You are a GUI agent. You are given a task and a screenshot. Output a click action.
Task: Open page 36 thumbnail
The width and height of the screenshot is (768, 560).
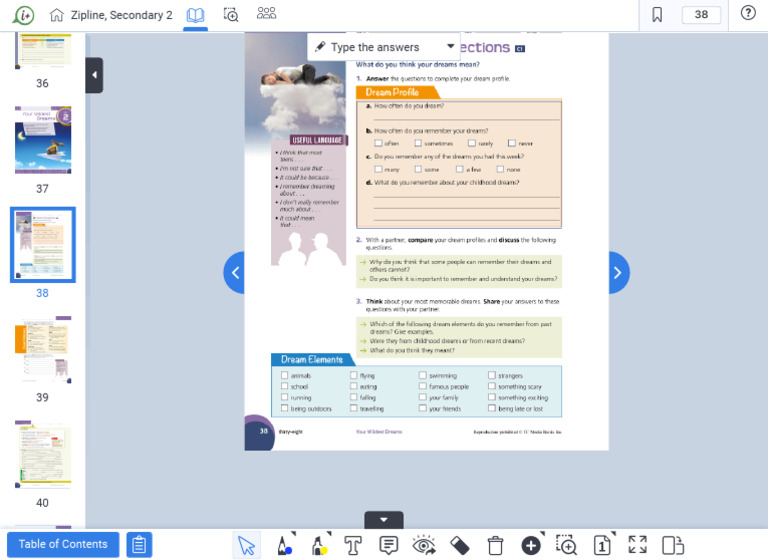(x=43, y=50)
